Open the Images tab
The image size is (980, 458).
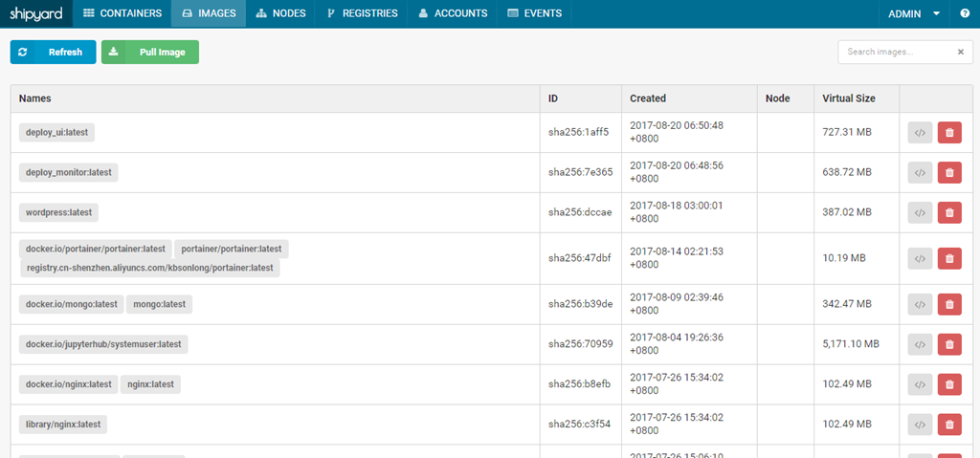pyautogui.click(x=209, y=13)
